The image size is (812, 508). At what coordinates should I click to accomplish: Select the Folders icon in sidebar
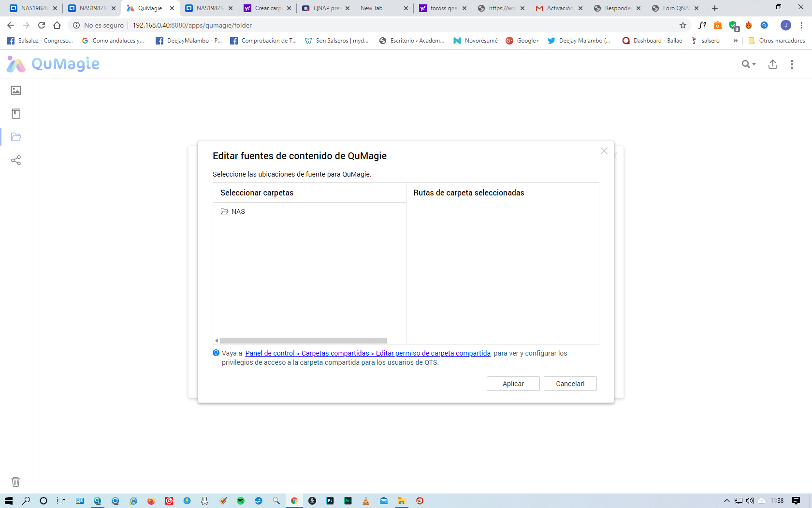click(x=16, y=137)
